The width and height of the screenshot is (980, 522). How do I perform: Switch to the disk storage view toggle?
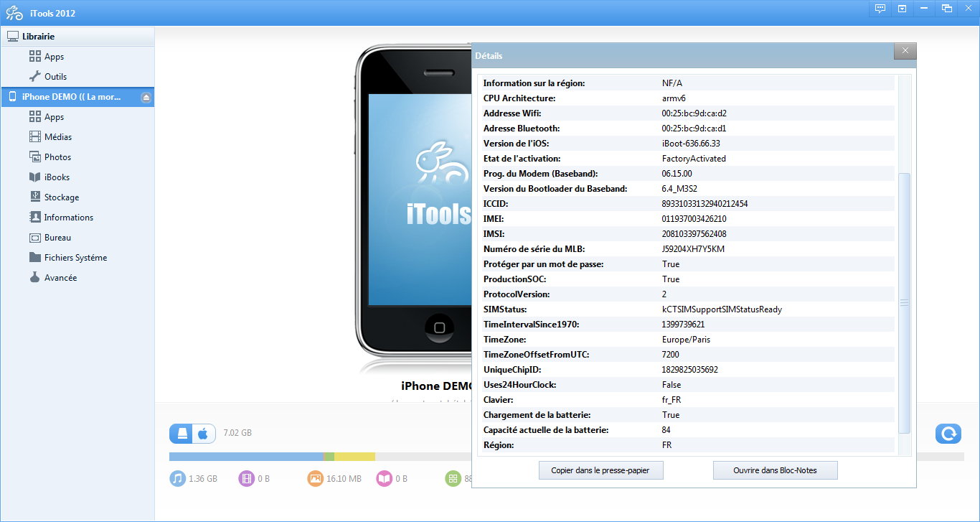coord(182,433)
